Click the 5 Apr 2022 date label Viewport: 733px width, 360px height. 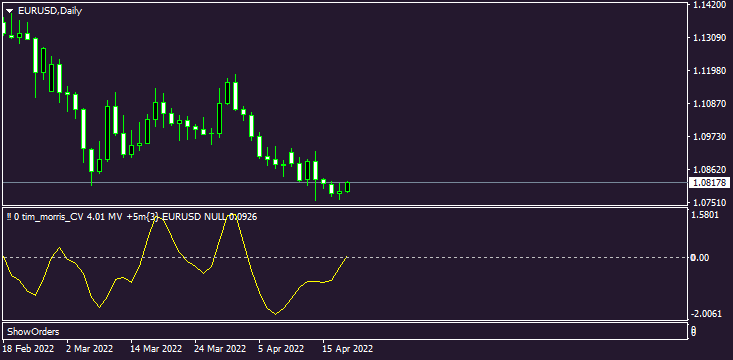282,349
